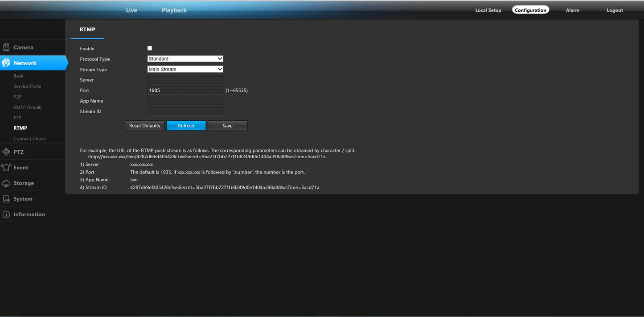Switch to the Live tab
The image size is (644, 317).
[131, 10]
